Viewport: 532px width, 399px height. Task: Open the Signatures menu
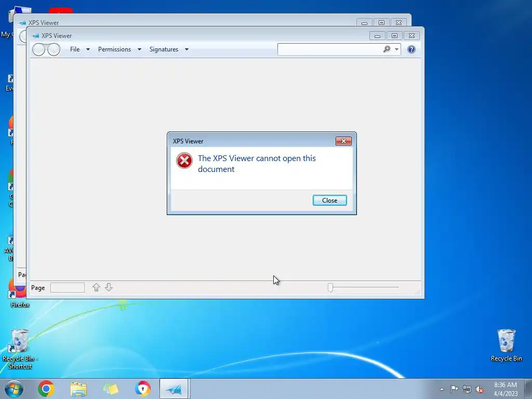pyautogui.click(x=164, y=49)
